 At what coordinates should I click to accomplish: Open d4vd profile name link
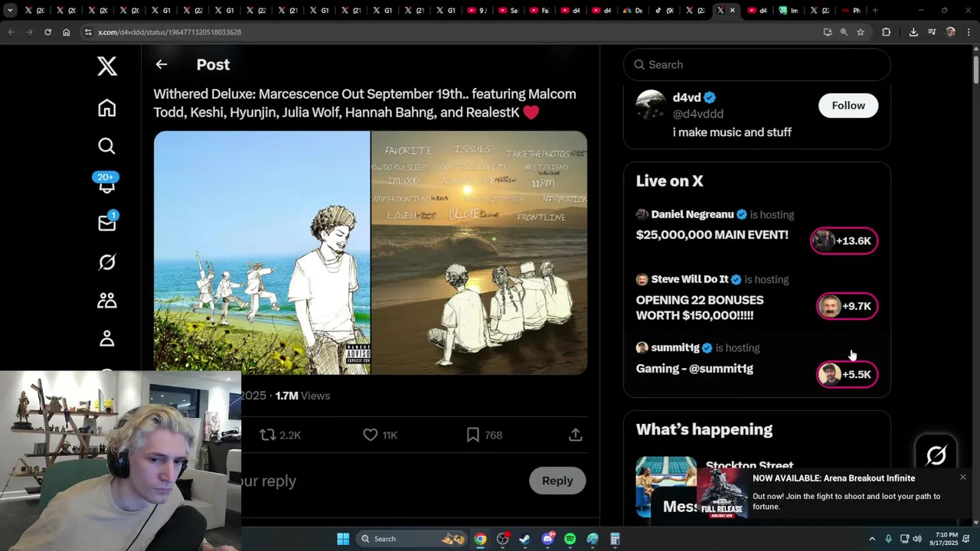[687, 97]
